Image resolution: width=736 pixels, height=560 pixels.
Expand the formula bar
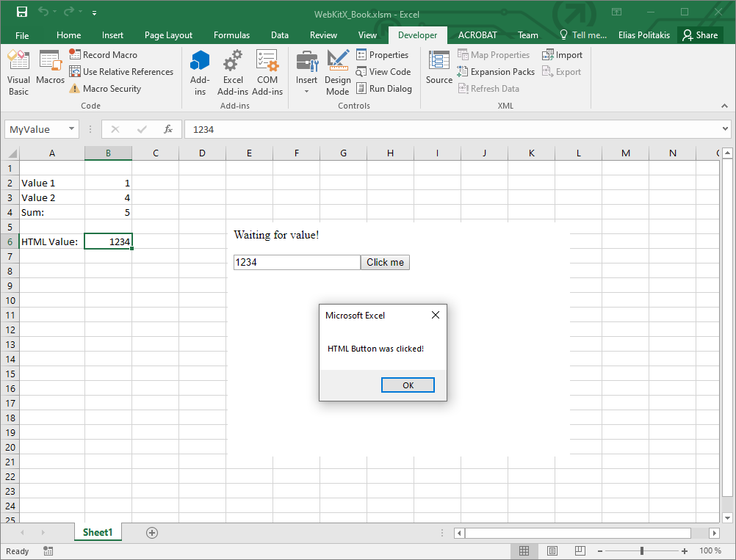[x=725, y=128]
